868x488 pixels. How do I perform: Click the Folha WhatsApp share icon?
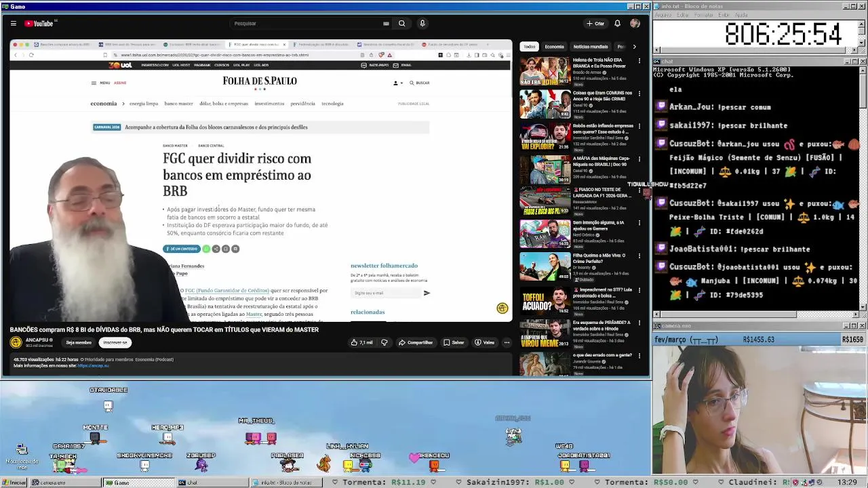tap(206, 249)
